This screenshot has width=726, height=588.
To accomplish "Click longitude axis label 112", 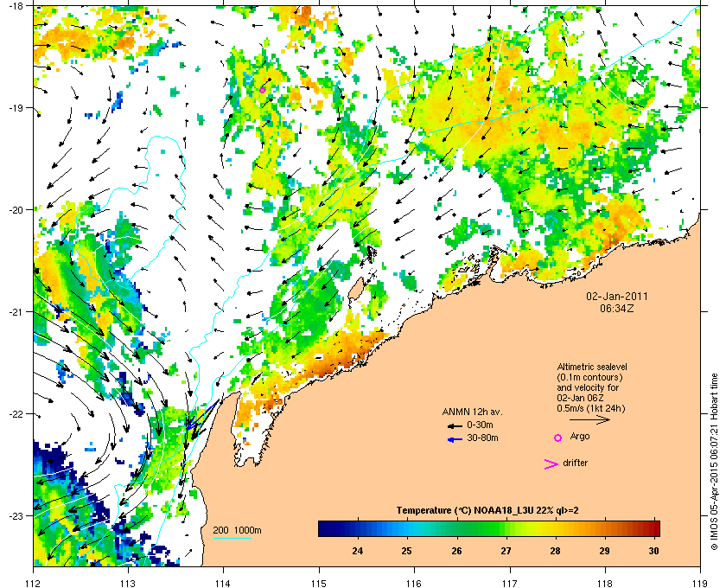I will tap(34, 583).
